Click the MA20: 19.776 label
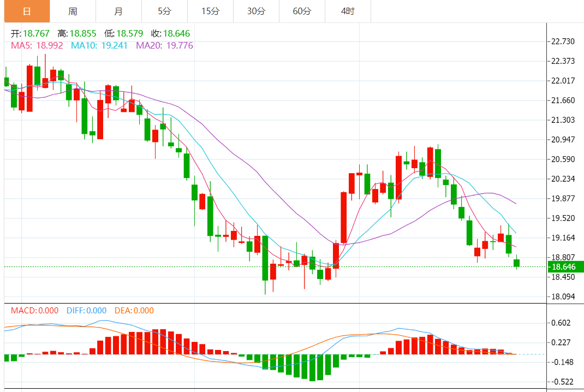The width and height of the screenshot is (584, 392). coord(164,45)
